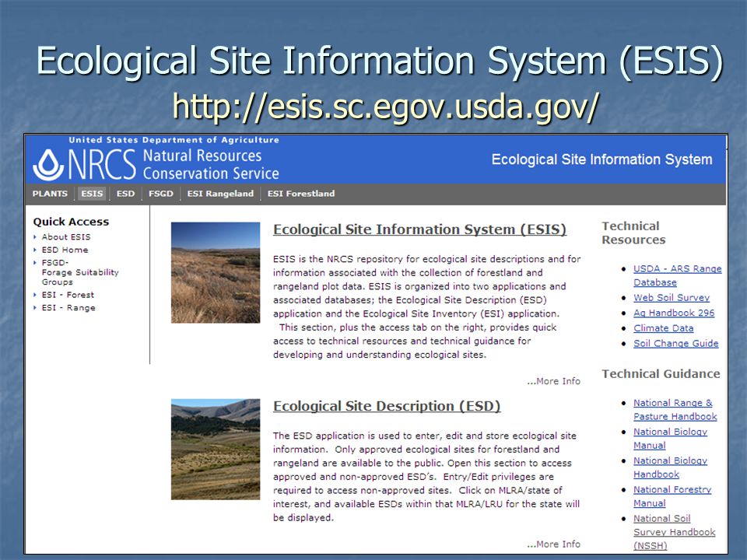Open the National Biology Handbook link
Screen dimensions: 747x560
[670, 467]
